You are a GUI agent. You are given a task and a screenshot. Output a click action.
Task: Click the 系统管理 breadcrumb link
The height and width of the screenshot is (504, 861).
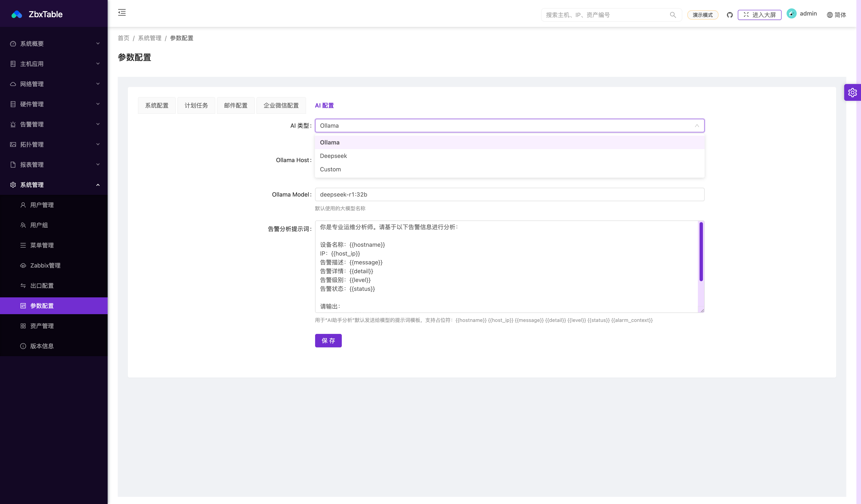pyautogui.click(x=150, y=38)
